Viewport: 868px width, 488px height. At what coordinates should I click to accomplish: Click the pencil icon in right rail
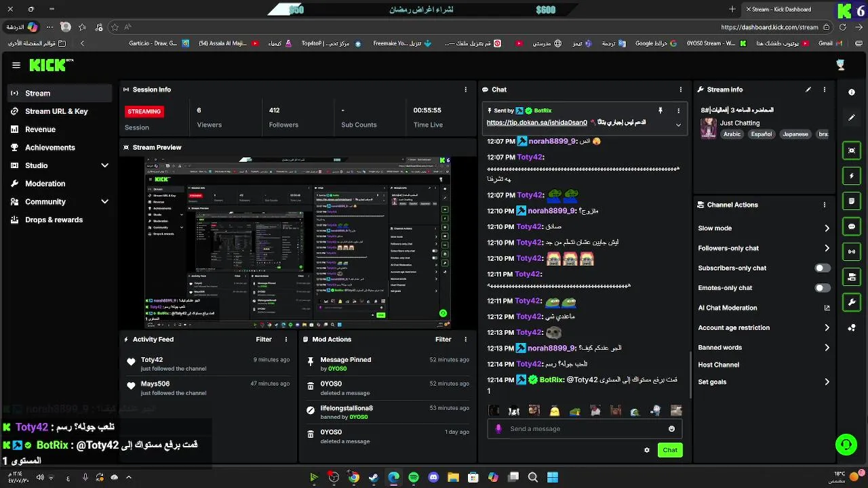pyautogui.click(x=852, y=118)
